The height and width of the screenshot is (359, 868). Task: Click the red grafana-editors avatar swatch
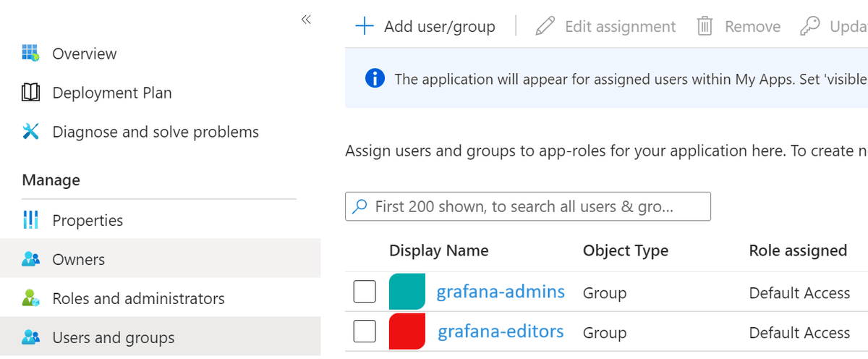407,331
